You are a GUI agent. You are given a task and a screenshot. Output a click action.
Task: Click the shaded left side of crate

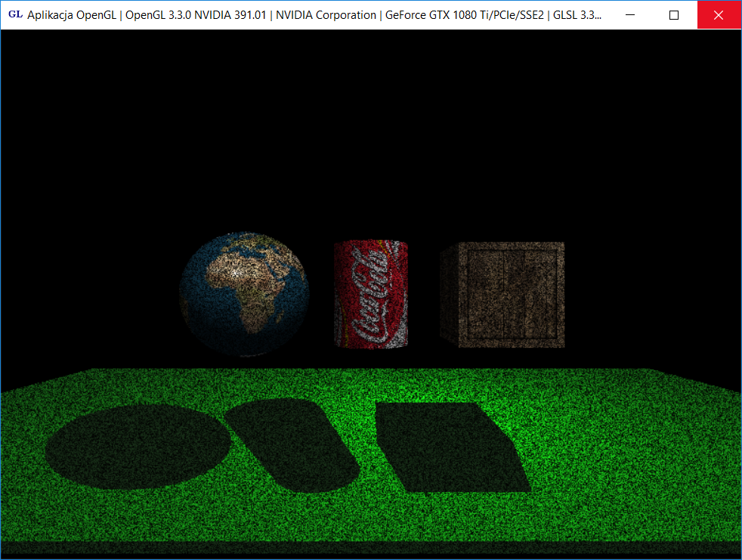[x=450, y=293]
